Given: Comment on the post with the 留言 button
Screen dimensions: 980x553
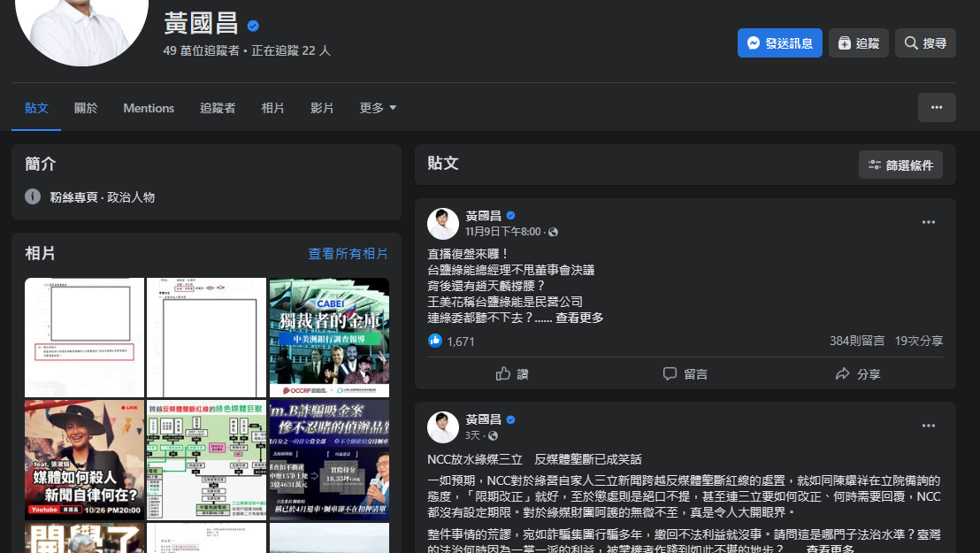Looking at the screenshot, I should click(685, 374).
